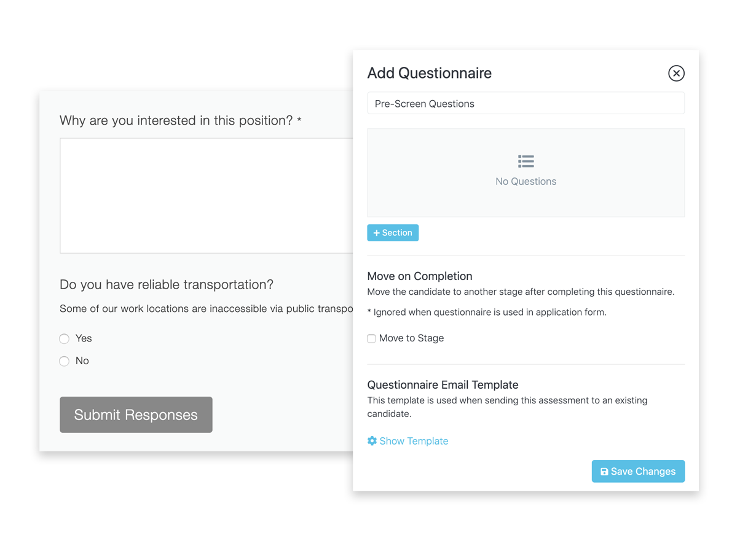Select the Yes radio option
756x541 pixels.
click(65, 338)
